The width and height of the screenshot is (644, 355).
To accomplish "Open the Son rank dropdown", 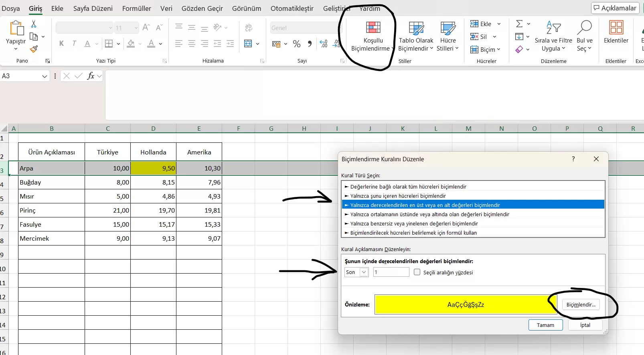I will tap(364, 272).
